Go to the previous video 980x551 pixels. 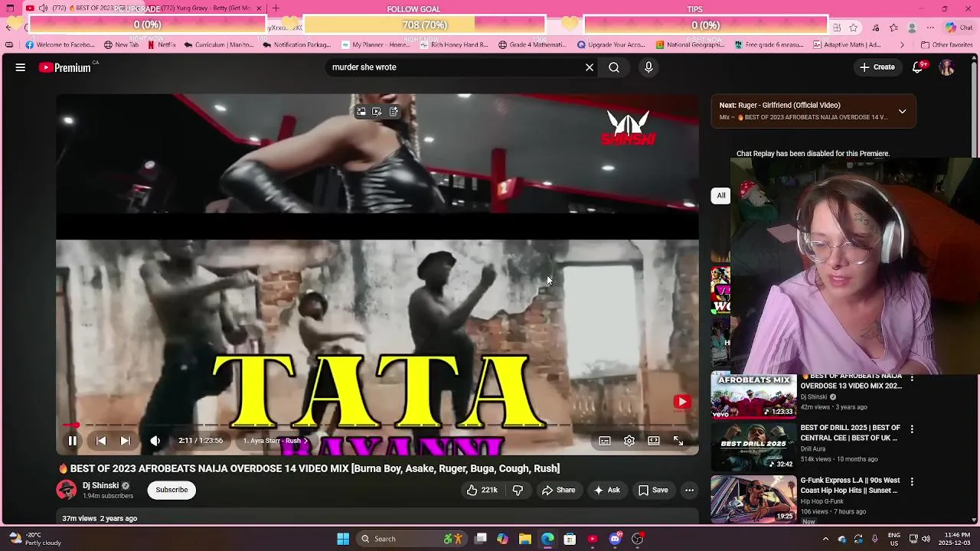click(x=100, y=441)
